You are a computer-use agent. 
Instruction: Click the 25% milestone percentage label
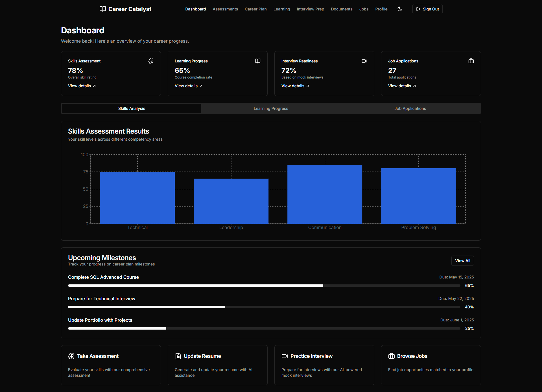pos(469,328)
